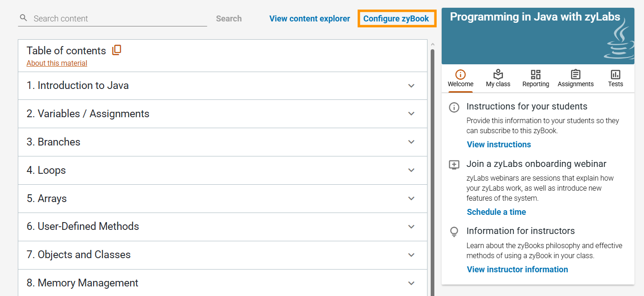Click View instructor information link
This screenshot has height=296, width=644.
[517, 270]
